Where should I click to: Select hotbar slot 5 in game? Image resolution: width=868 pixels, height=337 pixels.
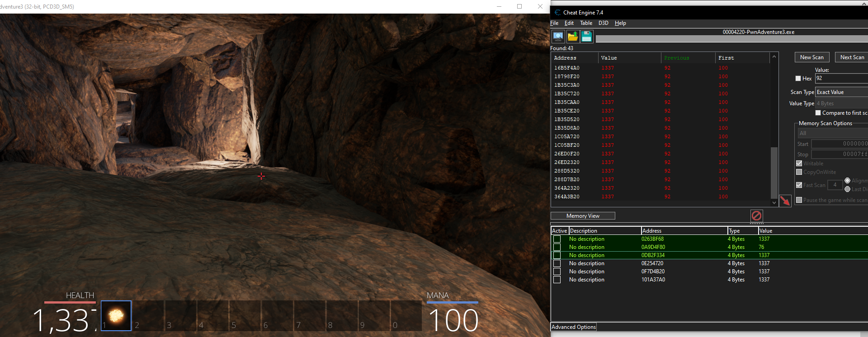245,316
